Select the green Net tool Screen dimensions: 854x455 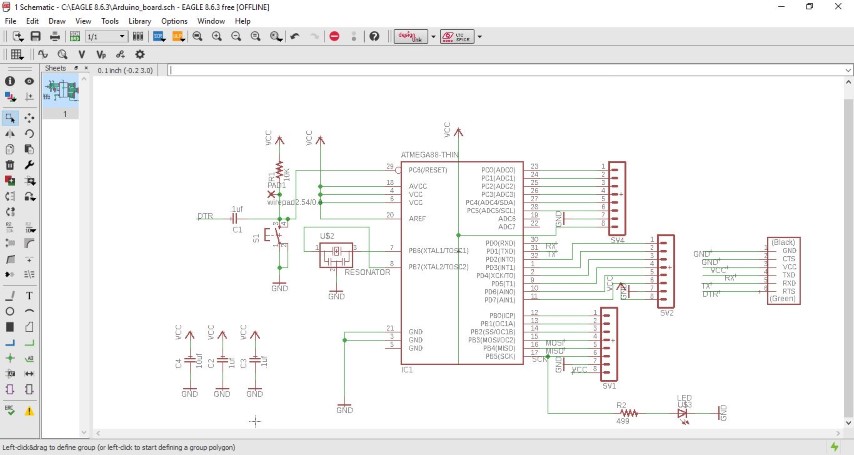(x=29, y=343)
